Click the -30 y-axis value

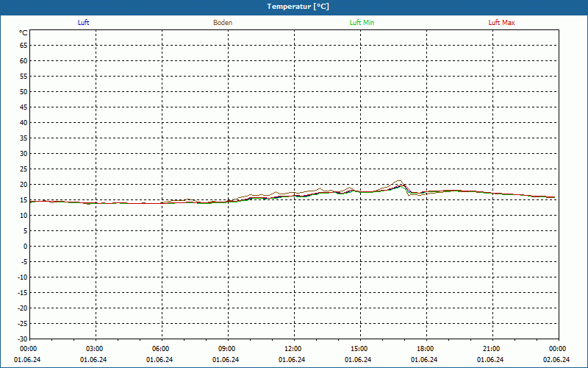pyautogui.click(x=23, y=339)
